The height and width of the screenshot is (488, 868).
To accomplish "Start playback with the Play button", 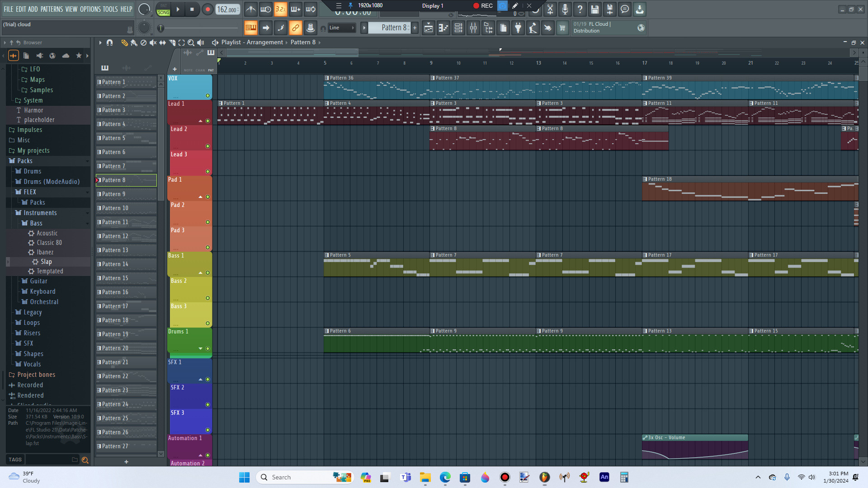I will coord(178,9).
